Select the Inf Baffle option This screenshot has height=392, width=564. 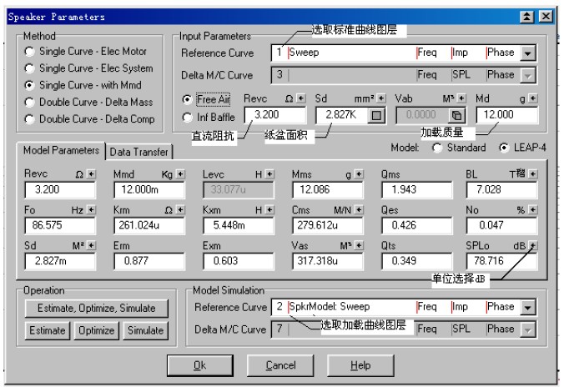coord(187,117)
